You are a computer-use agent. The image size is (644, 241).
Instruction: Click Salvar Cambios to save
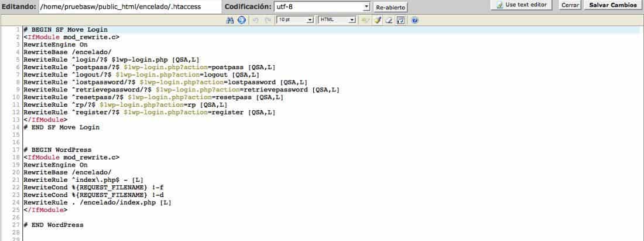[x=613, y=5]
